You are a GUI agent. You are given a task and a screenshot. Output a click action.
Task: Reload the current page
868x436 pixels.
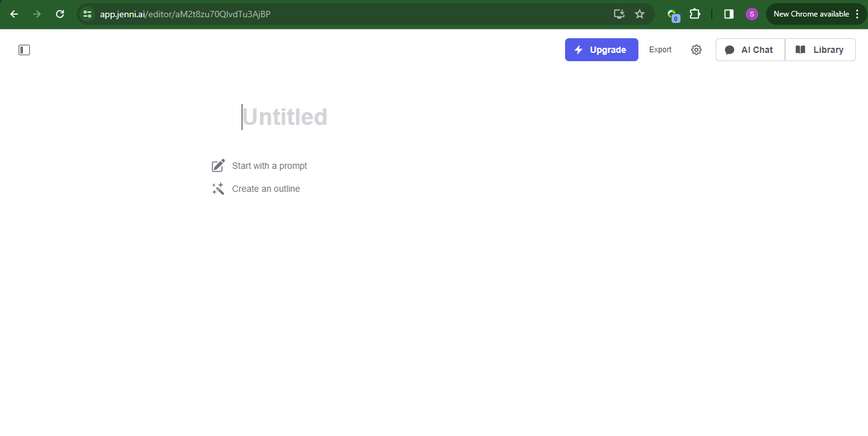[x=60, y=14]
